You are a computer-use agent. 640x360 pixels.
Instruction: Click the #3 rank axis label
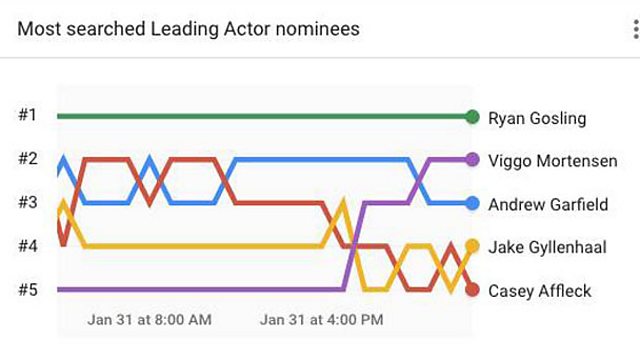click(x=28, y=202)
